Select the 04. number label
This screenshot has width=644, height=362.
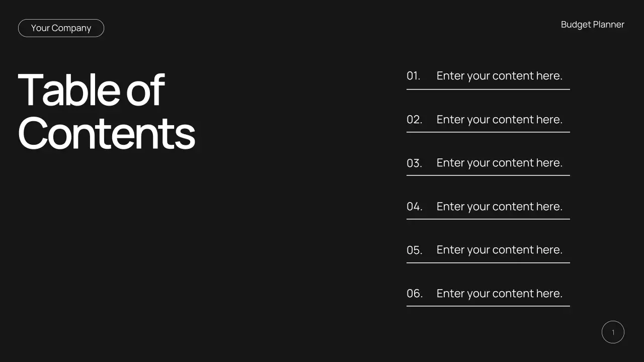click(414, 207)
